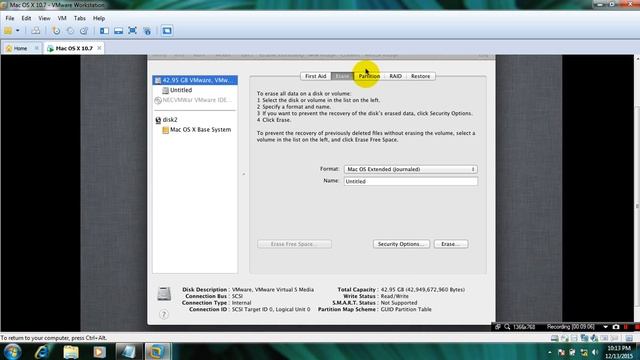Click the GUID Partition Table text
Image resolution: width=640 pixels, height=360 pixels.
pyautogui.click(x=406, y=309)
